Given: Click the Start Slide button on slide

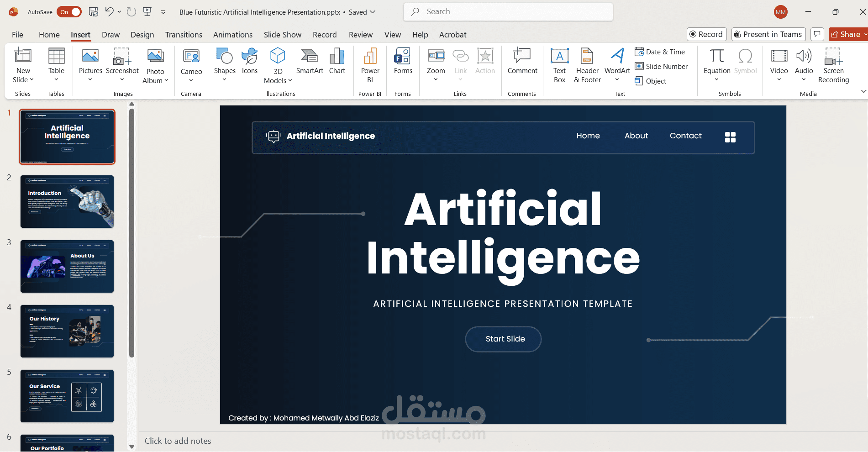Looking at the screenshot, I should 503,339.
